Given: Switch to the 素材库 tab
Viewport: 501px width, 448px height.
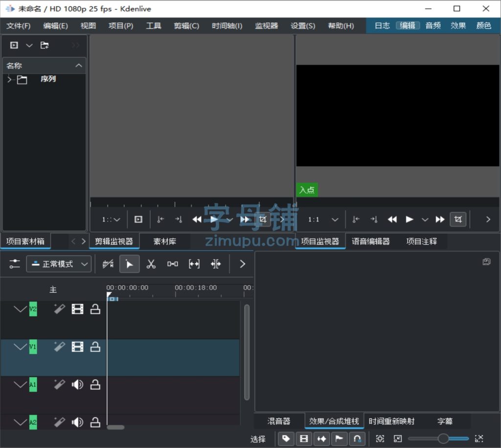Looking at the screenshot, I should pyautogui.click(x=164, y=242).
